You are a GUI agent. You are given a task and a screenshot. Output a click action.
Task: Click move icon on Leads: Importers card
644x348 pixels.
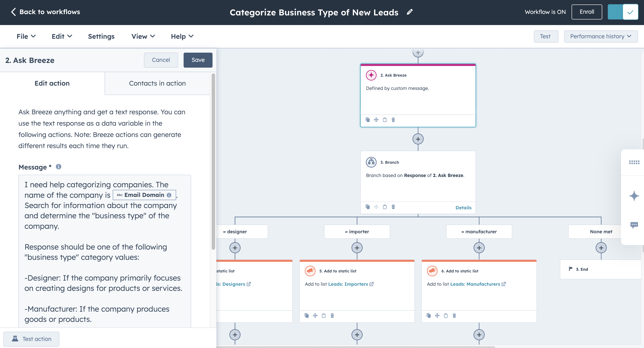[x=315, y=315]
